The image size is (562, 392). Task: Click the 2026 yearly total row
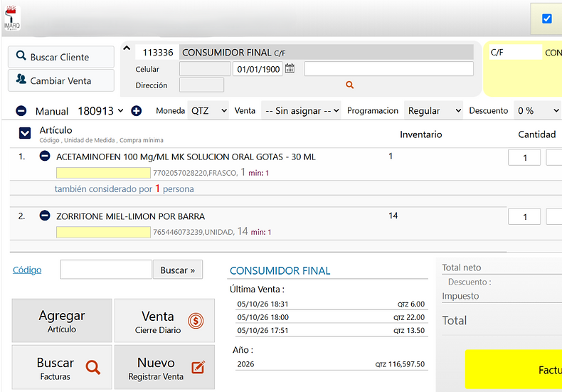pyautogui.click(x=331, y=364)
